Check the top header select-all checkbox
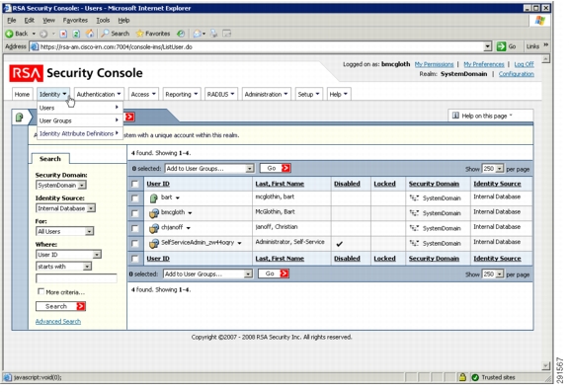The image size is (569, 392). (135, 184)
